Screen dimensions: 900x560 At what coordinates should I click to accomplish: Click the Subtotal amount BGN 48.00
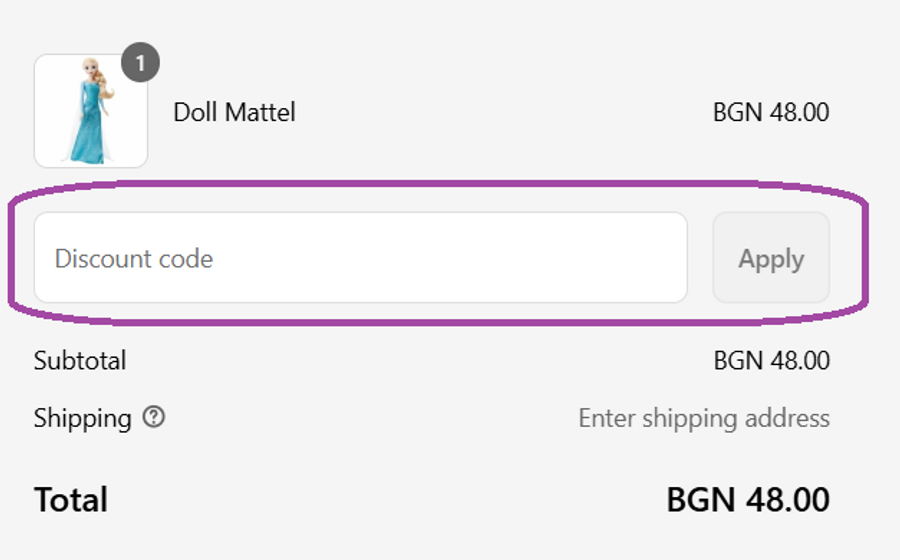(x=771, y=360)
